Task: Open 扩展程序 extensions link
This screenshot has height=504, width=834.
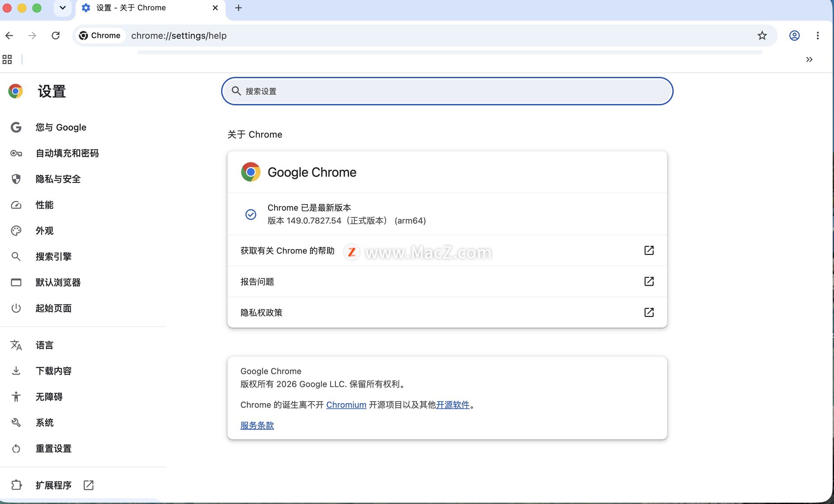Action: [x=53, y=485]
